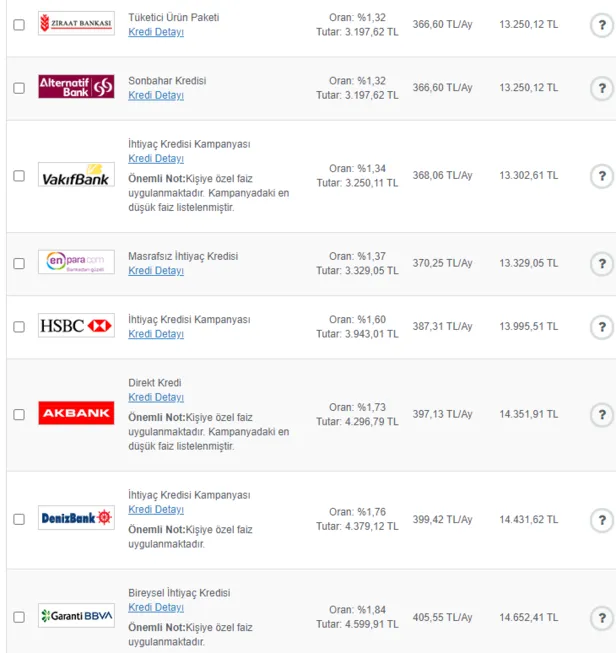616x653 pixels.
Task: Open Kredi Detayı for Bireysel İhtiyaç Kredisi
Action: 156,608
